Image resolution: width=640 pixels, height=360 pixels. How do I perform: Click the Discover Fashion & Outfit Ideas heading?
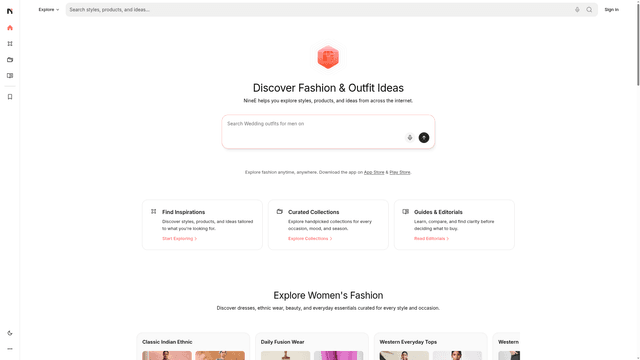click(328, 88)
